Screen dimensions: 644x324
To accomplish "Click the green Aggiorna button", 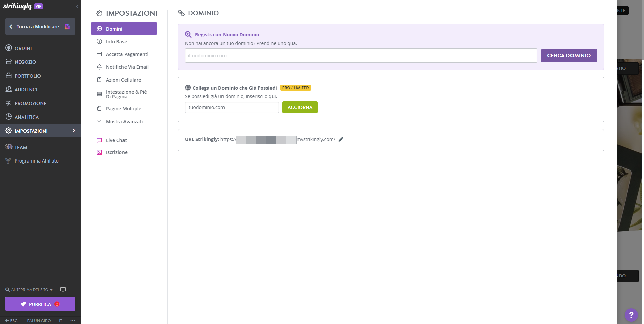I will (x=300, y=107).
